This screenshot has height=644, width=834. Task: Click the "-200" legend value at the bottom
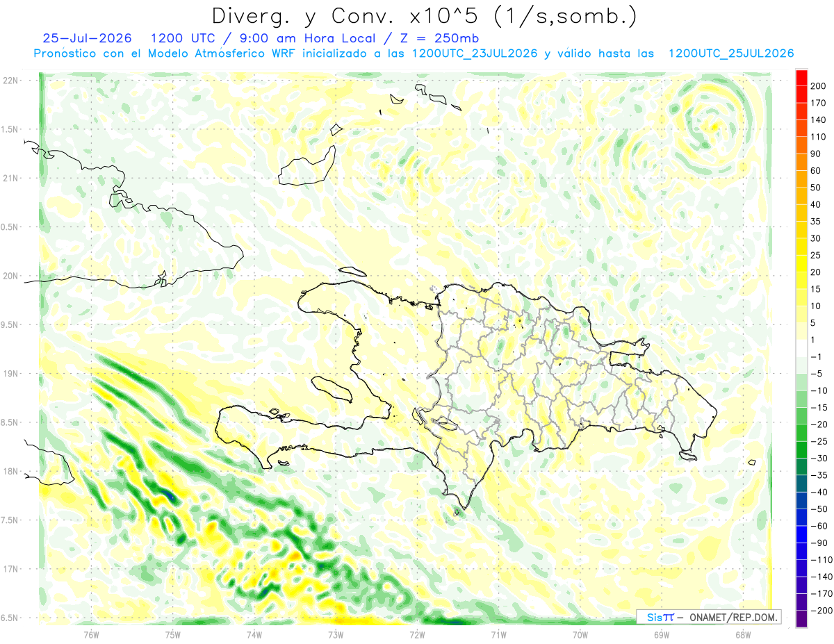tap(821, 611)
